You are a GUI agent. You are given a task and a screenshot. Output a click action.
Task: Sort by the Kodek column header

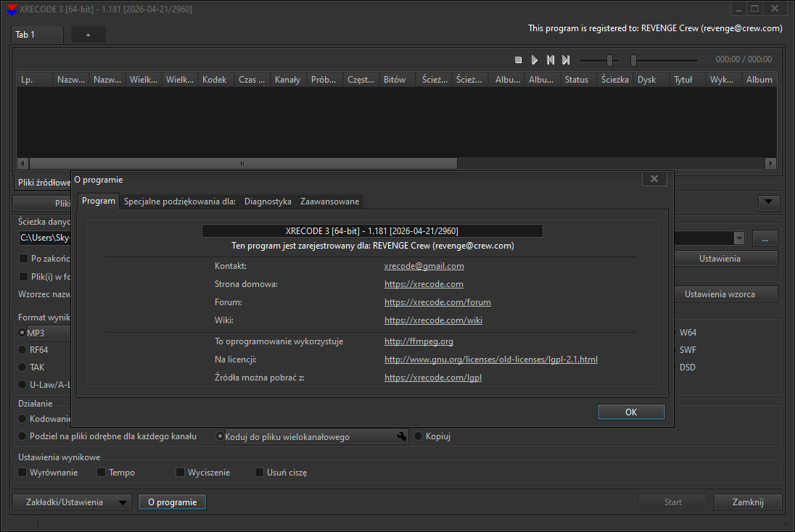[216, 80]
